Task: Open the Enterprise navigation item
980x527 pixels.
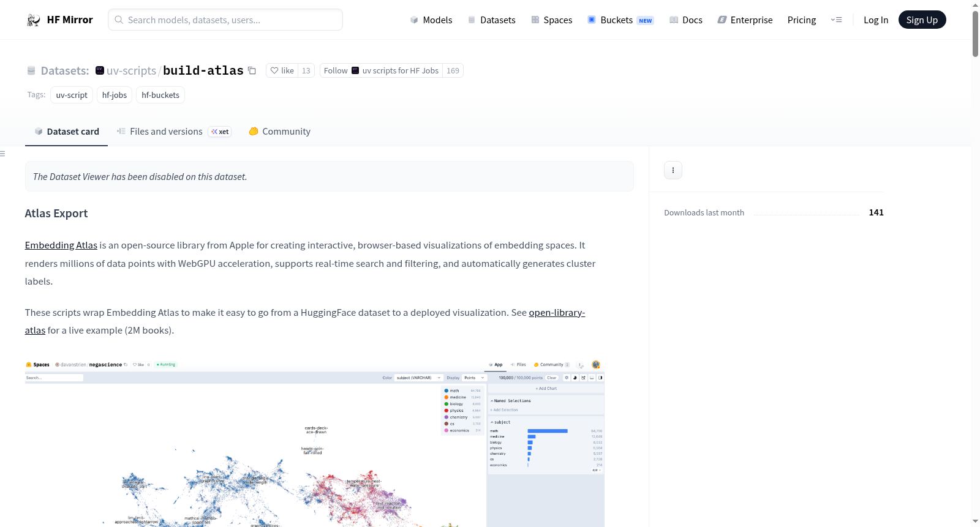Action: coord(745,20)
